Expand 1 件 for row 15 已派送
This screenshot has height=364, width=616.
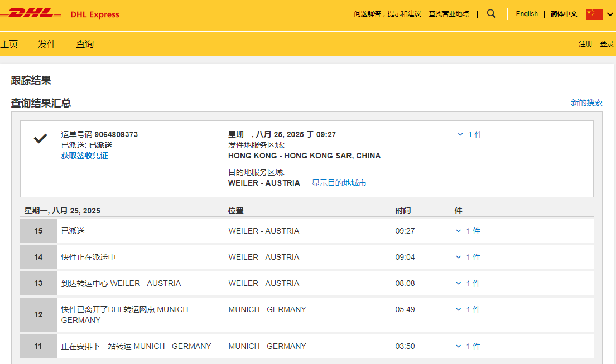(468, 231)
